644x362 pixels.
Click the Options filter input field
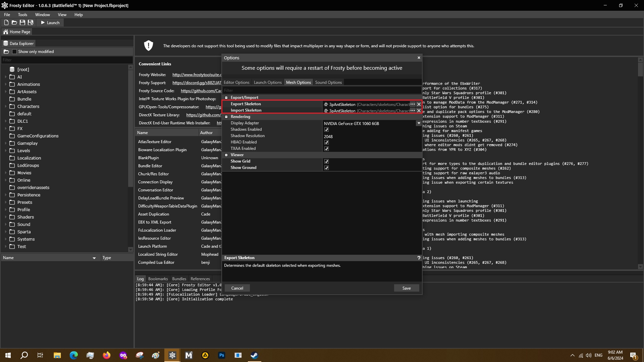pyautogui.click(x=321, y=90)
